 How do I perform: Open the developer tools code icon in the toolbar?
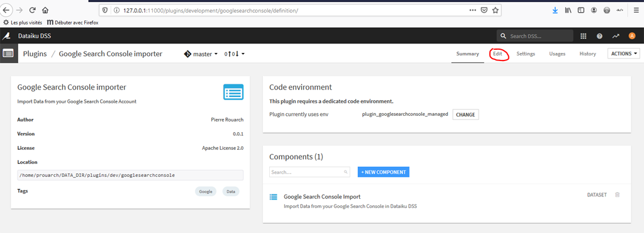(x=619, y=10)
